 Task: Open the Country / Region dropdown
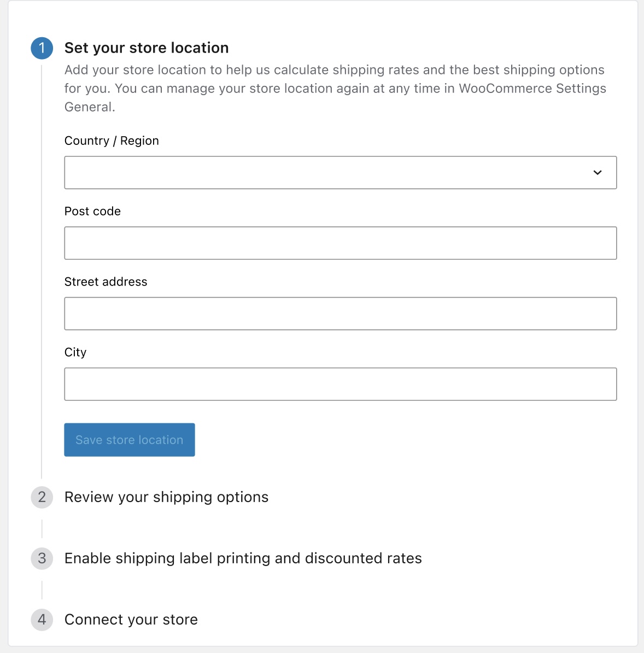pos(341,172)
